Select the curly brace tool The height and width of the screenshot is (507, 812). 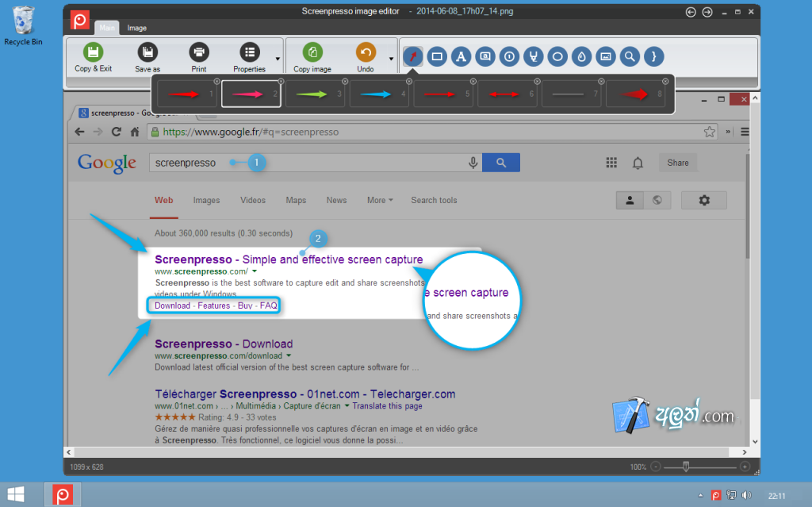pos(653,56)
